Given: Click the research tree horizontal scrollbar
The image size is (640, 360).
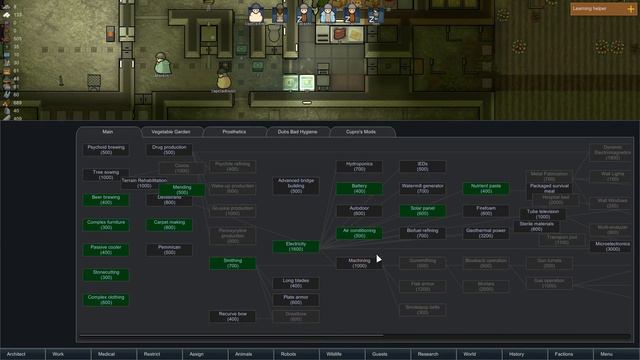Looking at the screenshot, I should coord(231,336).
